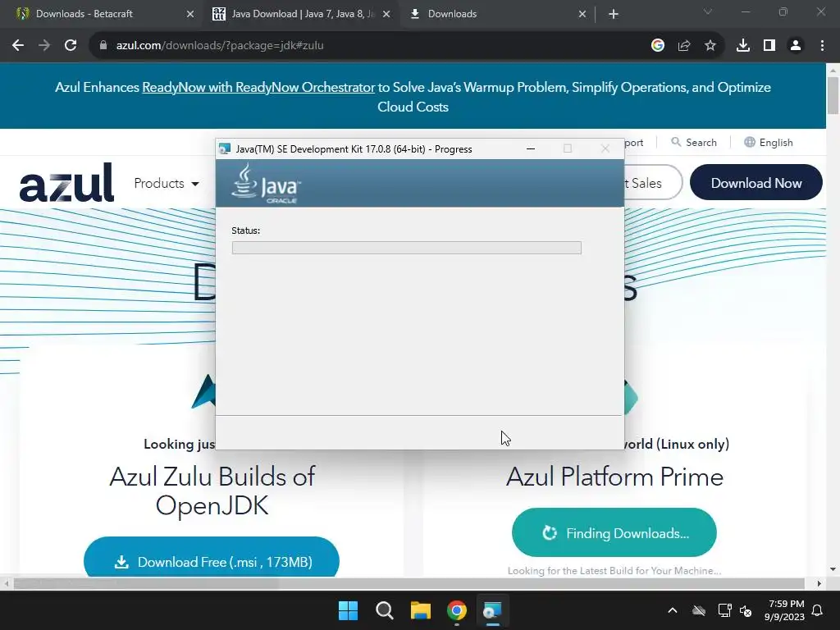The width and height of the screenshot is (840, 630).
Task: Click the Azul logo
Action: [x=66, y=183]
